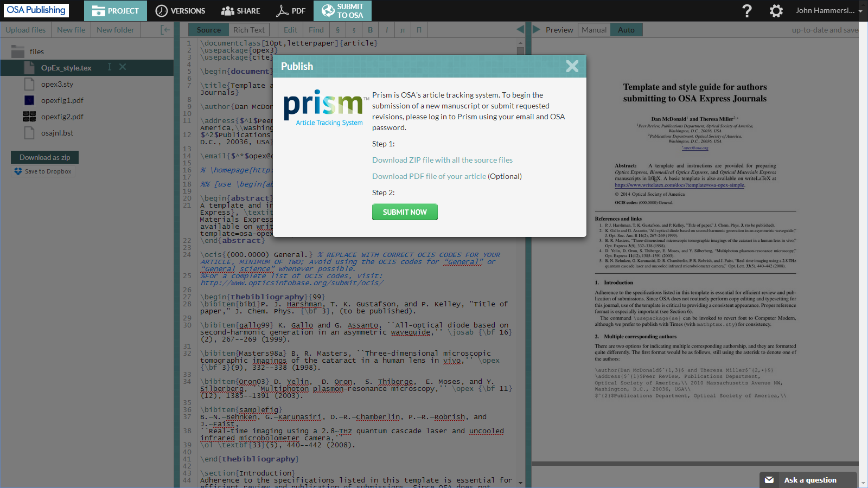Open Find in editor toolbar
This screenshot has width=868, height=488.
tap(316, 30)
